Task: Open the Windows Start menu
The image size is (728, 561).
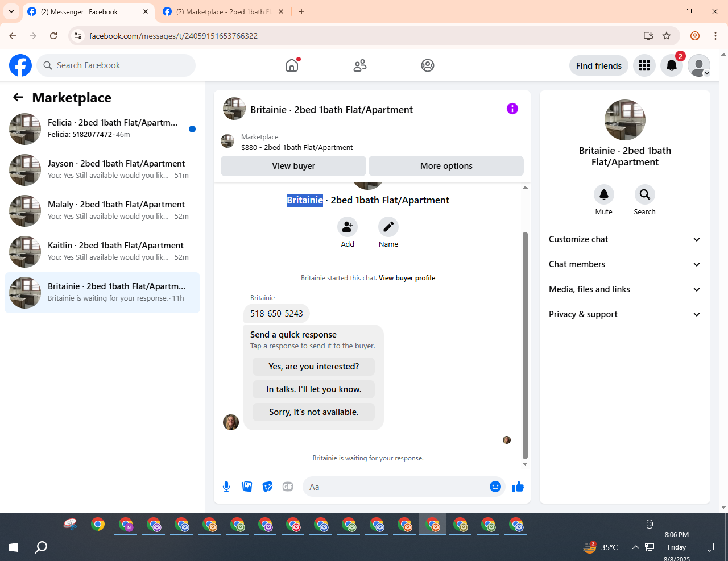Action: tap(14, 547)
